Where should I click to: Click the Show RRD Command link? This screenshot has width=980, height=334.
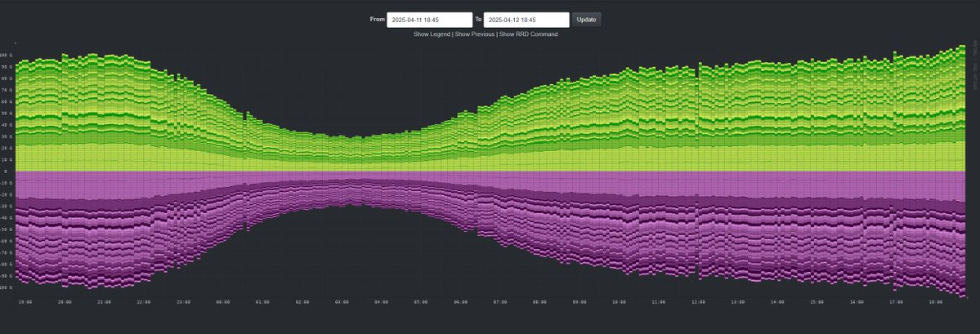pos(529,34)
